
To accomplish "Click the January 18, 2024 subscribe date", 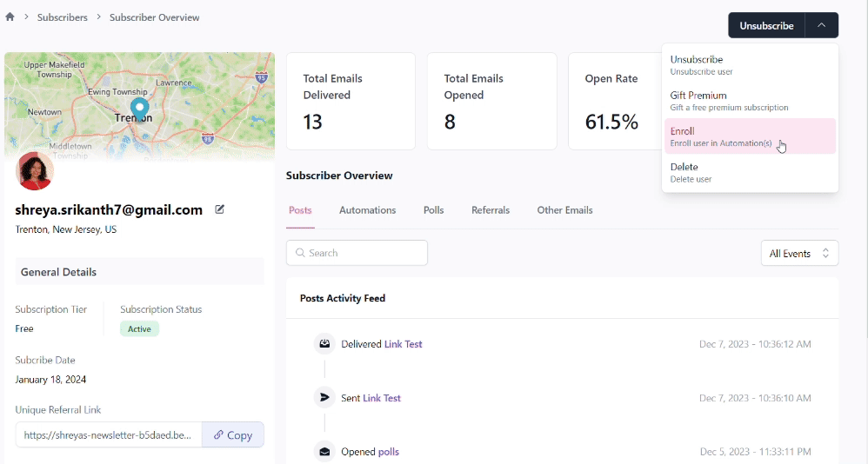I will point(50,380).
